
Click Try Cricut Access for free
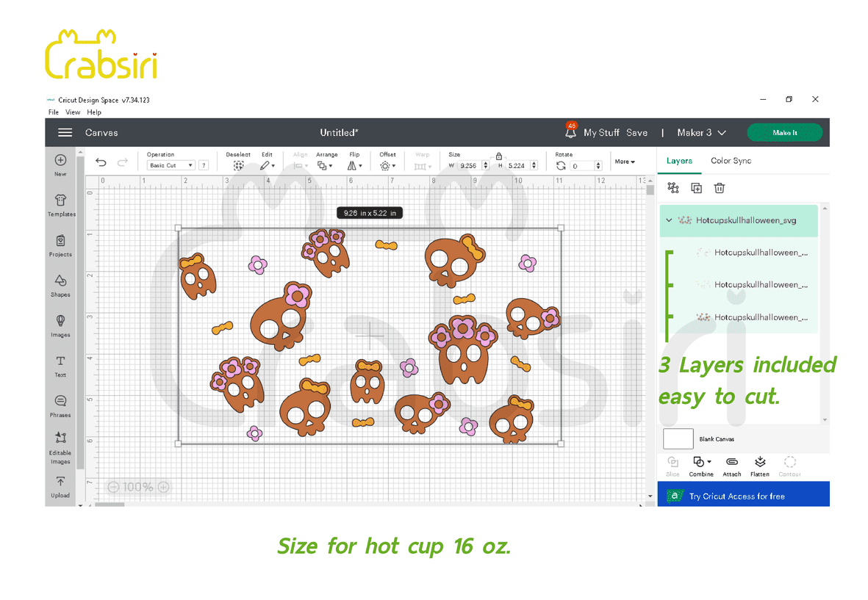(743, 496)
